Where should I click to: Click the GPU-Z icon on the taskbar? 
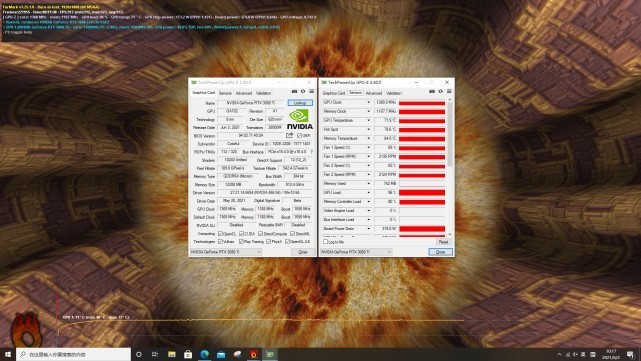click(270, 354)
